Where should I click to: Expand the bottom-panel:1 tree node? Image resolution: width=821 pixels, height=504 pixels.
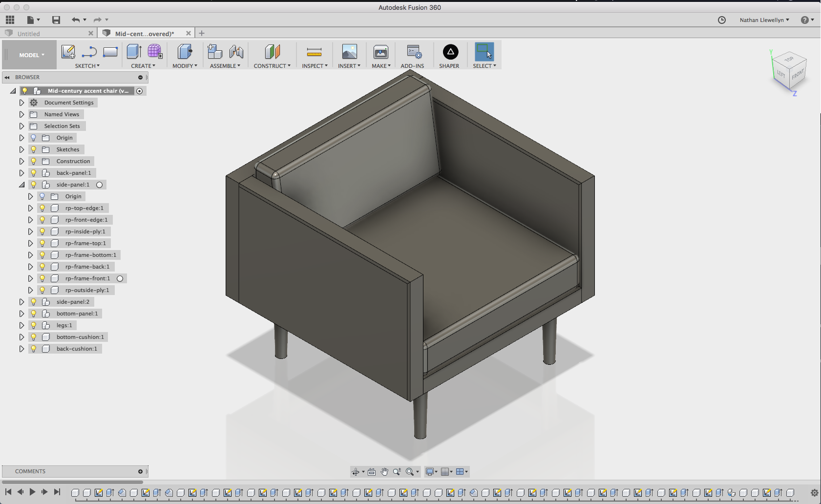click(21, 314)
